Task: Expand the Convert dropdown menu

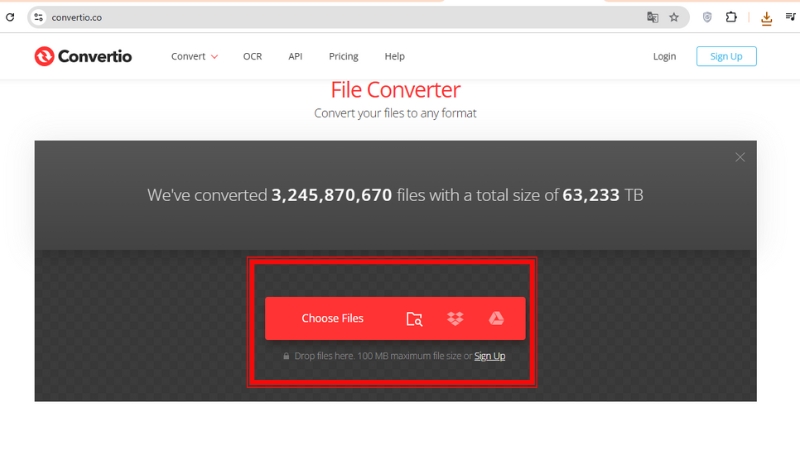Action: [x=194, y=56]
